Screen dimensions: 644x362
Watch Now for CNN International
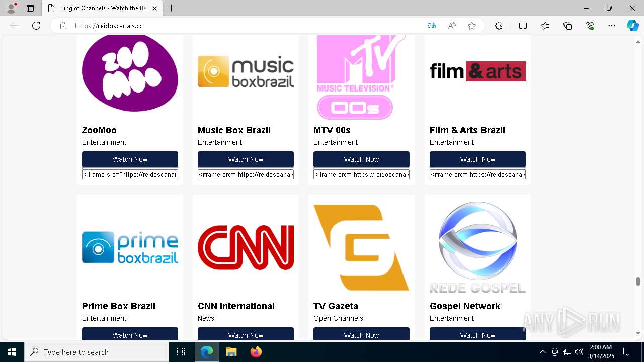(x=246, y=334)
